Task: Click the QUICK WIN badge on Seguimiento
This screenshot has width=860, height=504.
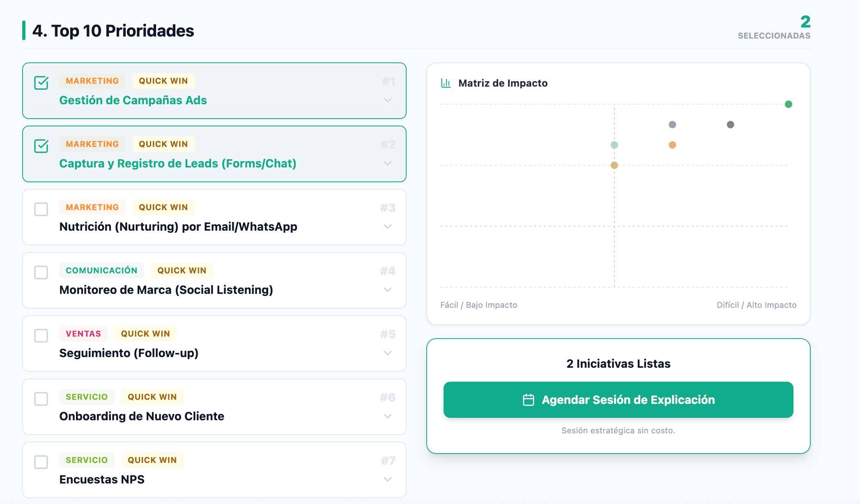Action: [x=145, y=334]
